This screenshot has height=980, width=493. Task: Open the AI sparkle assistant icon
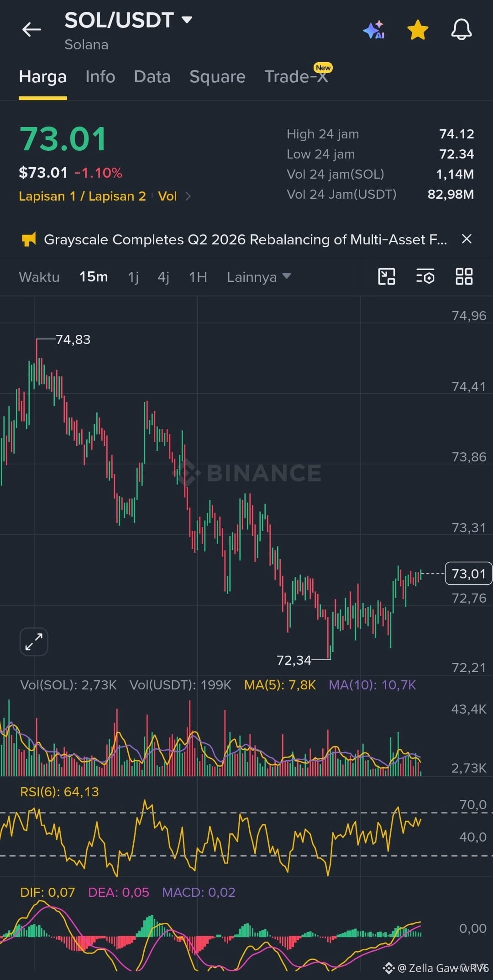click(x=374, y=30)
